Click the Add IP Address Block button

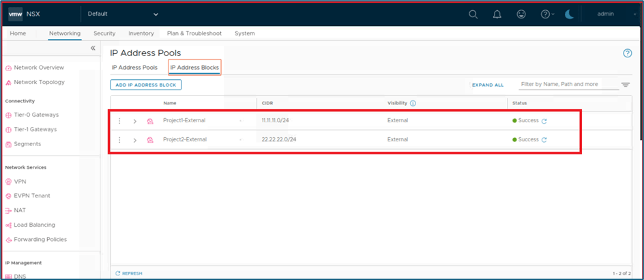coord(146,85)
